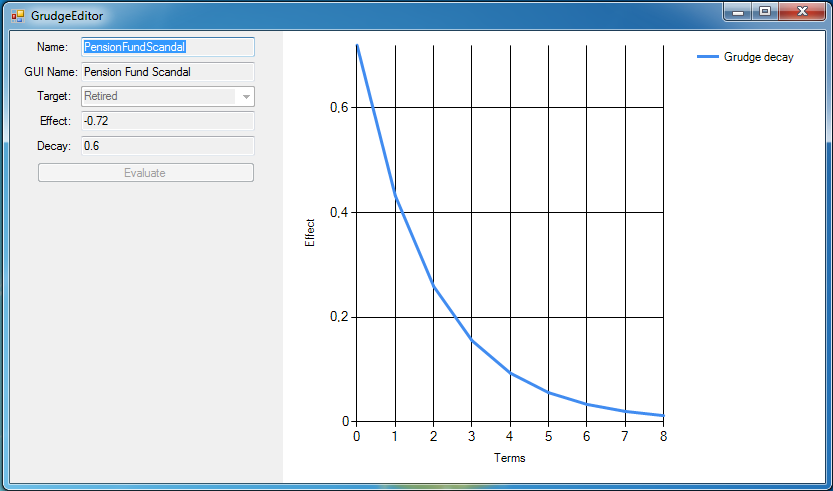Image resolution: width=833 pixels, height=491 pixels.
Task: Click the Effect field with -0.72
Action: coord(168,121)
